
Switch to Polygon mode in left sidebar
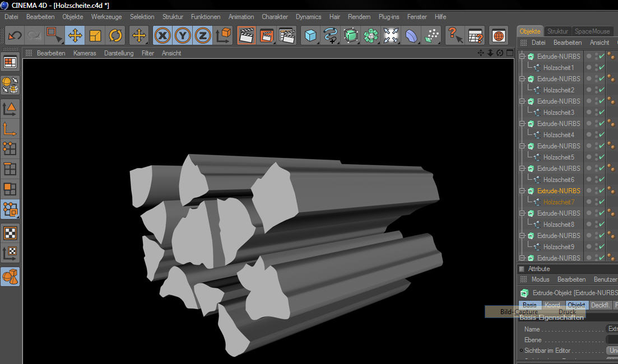coord(10,190)
